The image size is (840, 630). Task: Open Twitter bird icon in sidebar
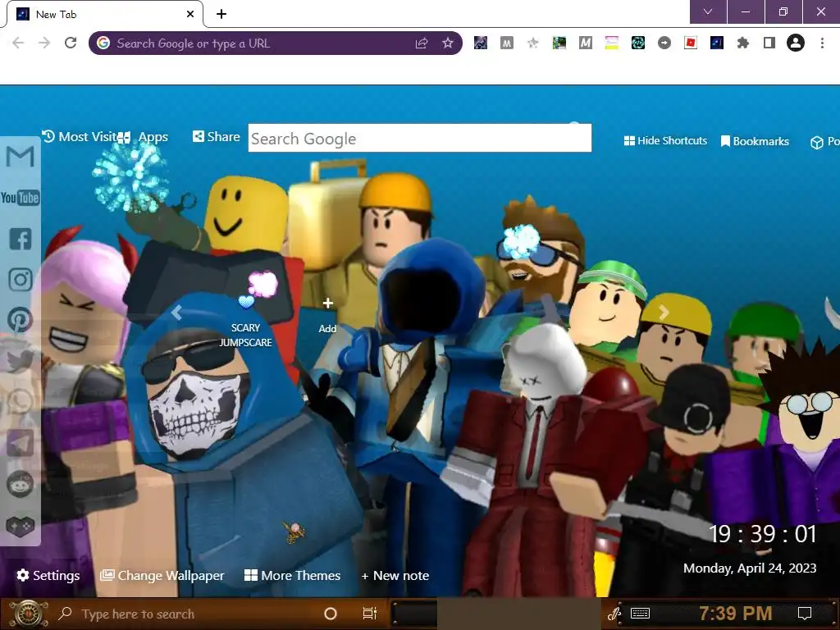[x=21, y=361]
